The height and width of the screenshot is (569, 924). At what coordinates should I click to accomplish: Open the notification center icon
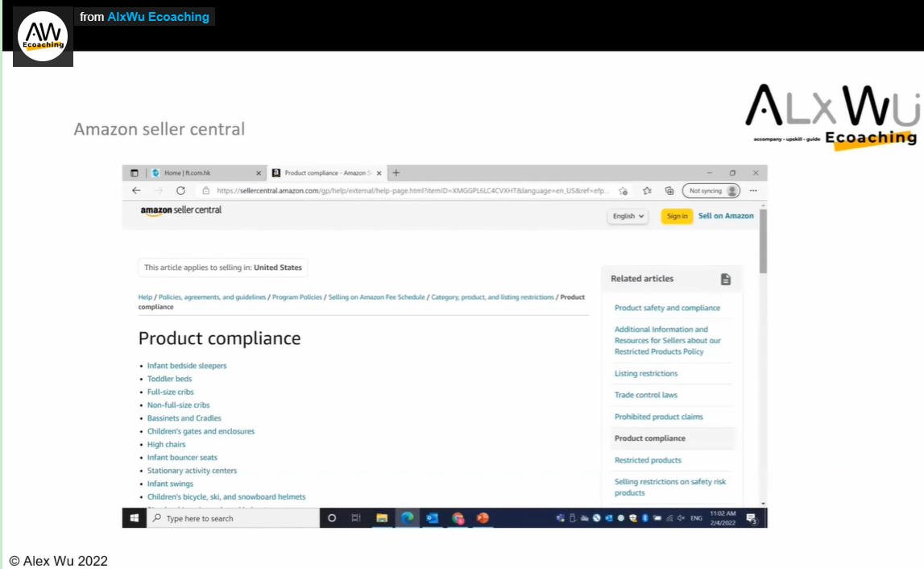tap(752, 518)
